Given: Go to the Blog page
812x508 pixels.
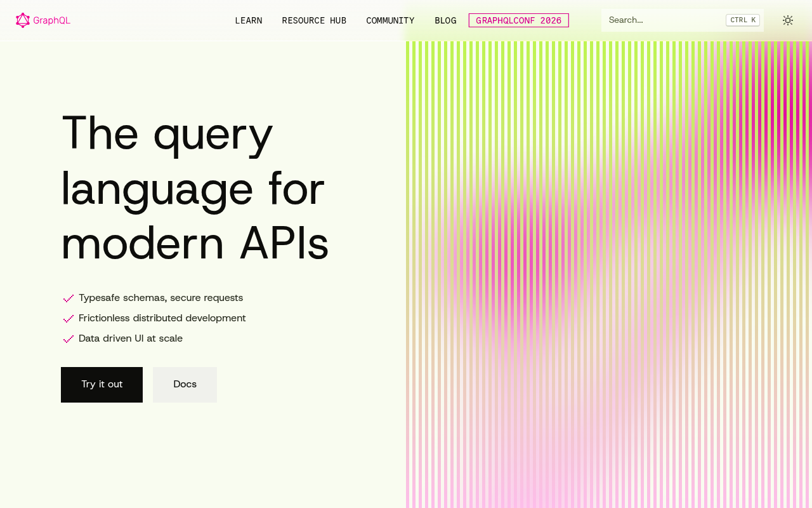Looking at the screenshot, I should pyautogui.click(x=445, y=20).
